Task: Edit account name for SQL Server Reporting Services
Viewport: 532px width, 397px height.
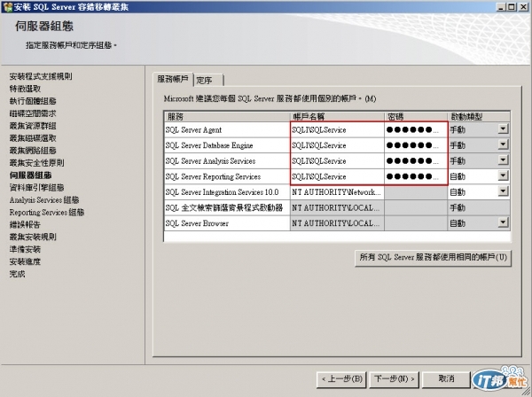Action: [x=337, y=176]
